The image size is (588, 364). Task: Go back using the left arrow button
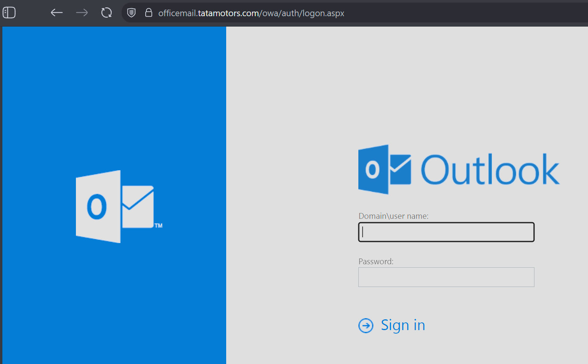pyautogui.click(x=57, y=13)
